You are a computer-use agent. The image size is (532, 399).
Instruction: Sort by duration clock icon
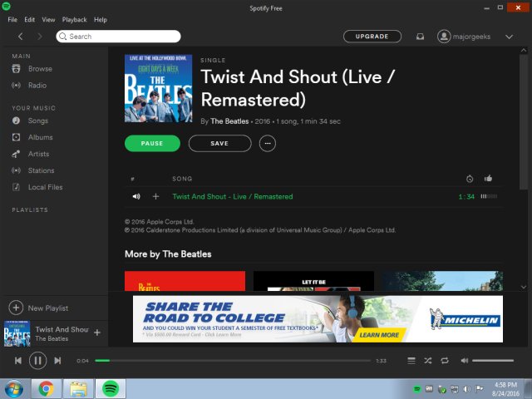coord(470,179)
